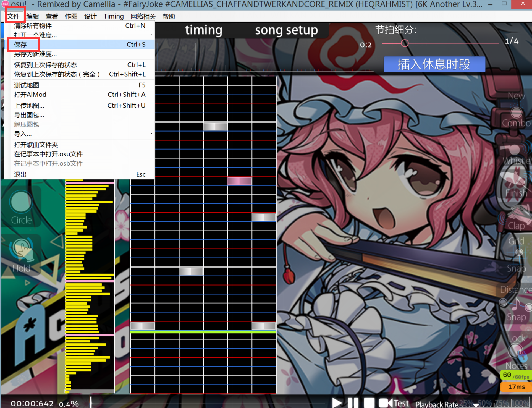
Task: Choose 打开AiMod menu entry
Action: pos(80,95)
